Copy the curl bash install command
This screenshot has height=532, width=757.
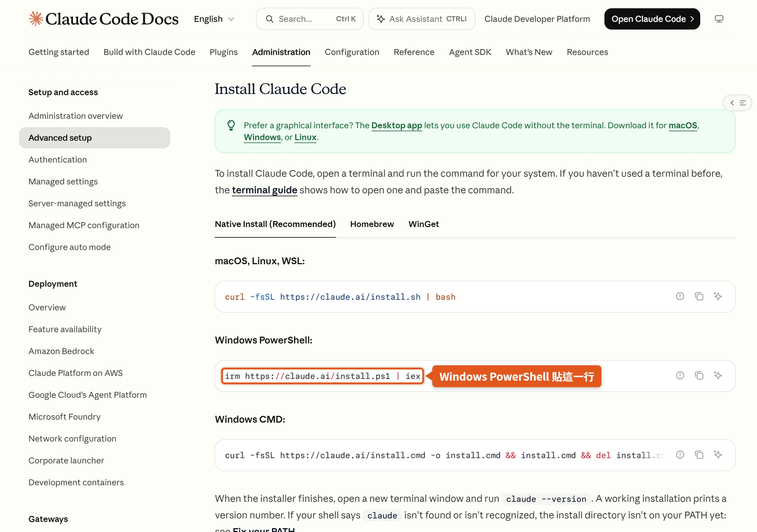tap(699, 296)
